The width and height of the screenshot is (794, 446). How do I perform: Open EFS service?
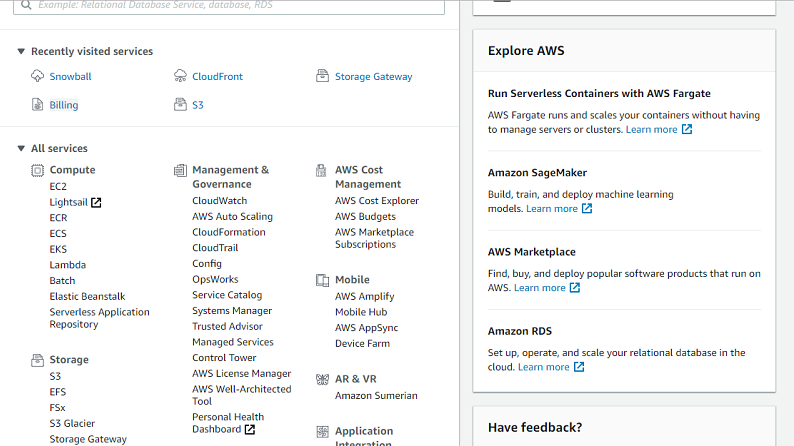click(x=58, y=392)
